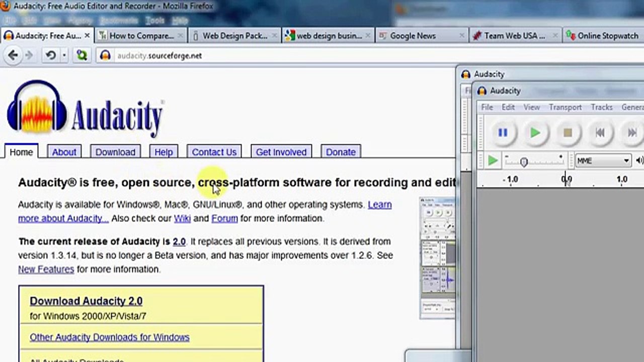
Task: Close the Google News browser tab
Action: [462, 36]
